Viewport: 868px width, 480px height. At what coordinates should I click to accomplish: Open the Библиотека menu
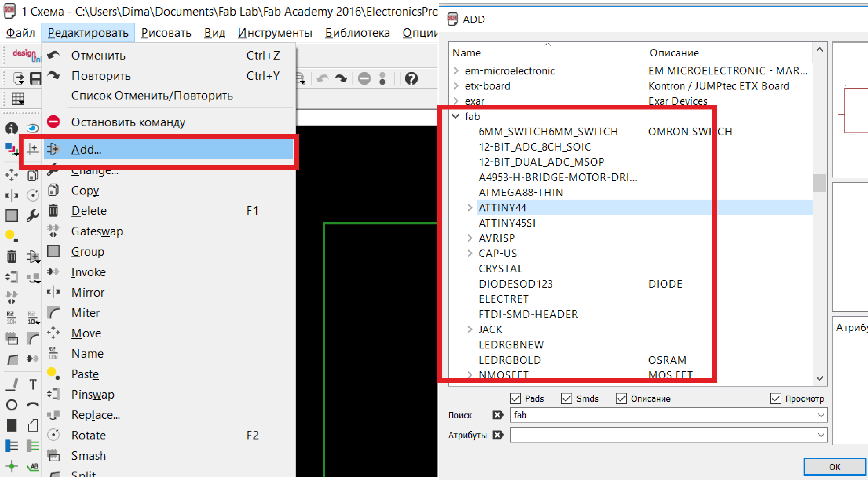click(357, 33)
